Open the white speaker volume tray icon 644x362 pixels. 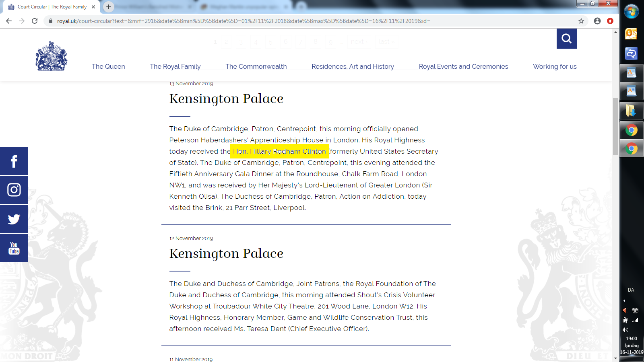tap(625, 330)
